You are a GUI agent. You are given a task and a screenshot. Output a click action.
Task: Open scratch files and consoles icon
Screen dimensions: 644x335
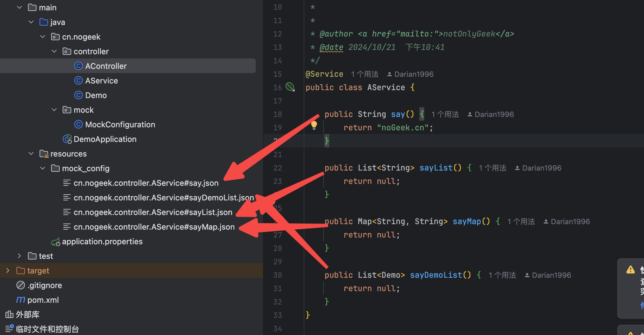9,329
